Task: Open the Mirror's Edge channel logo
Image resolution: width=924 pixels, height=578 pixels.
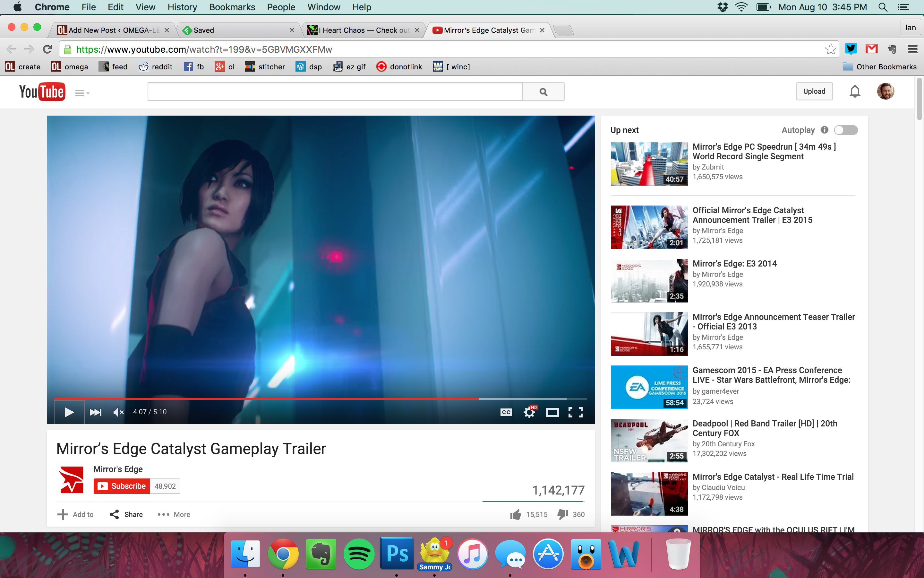Action: (x=72, y=479)
